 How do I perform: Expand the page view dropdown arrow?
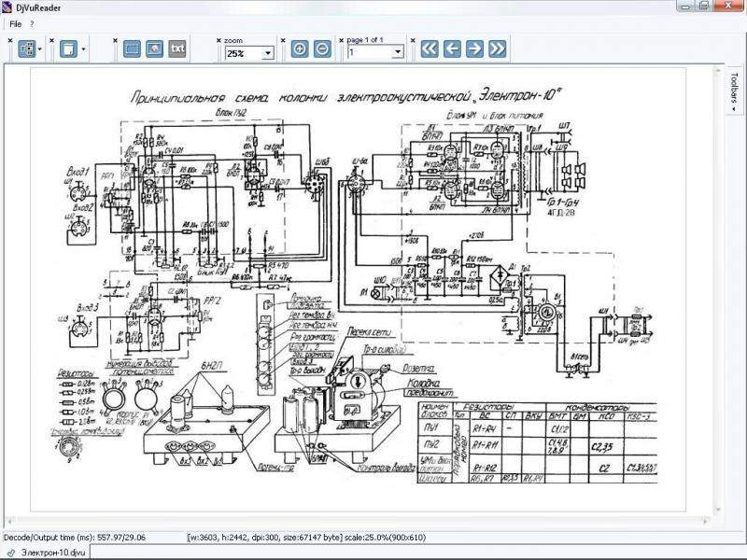[83, 49]
